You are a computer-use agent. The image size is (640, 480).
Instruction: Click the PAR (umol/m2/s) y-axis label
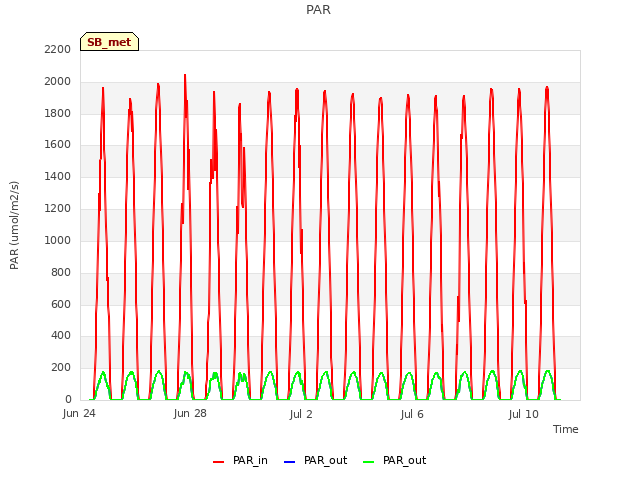click(x=14, y=225)
